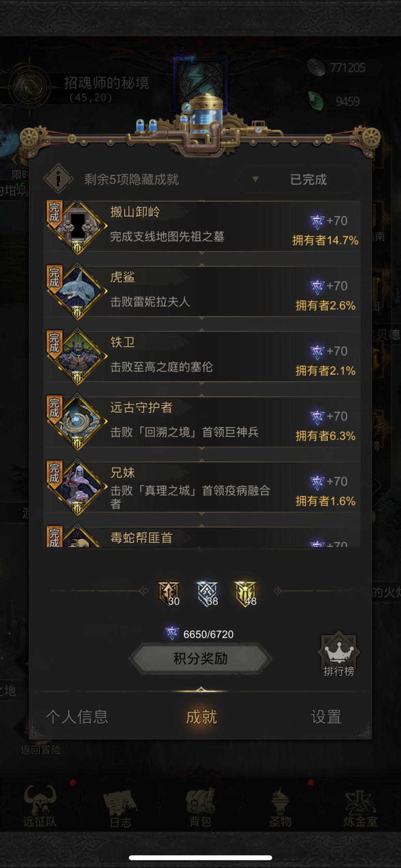Click the dropdown arrow beside 已完成
Image resolution: width=401 pixels, height=868 pixels.
coord(255,179)
